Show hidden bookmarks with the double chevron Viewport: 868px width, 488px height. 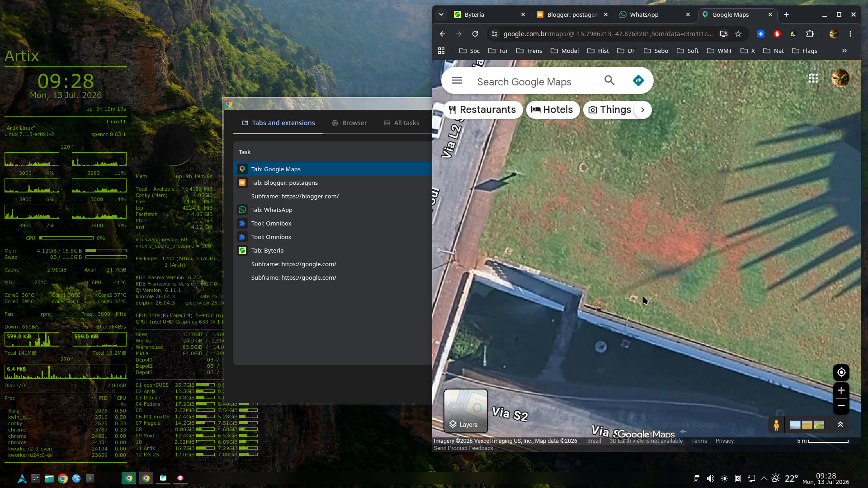coord(844,51)
